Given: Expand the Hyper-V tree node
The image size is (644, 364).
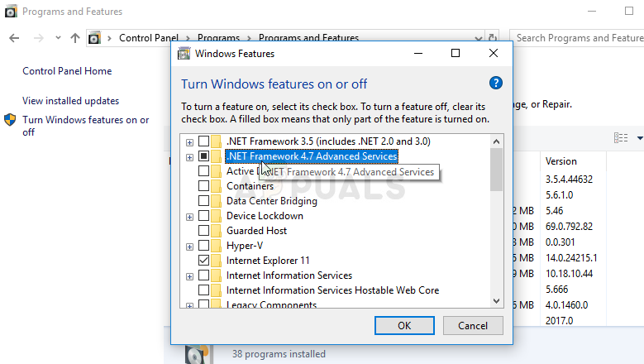Looking at the screenshot, I should (x=189, y=247).
